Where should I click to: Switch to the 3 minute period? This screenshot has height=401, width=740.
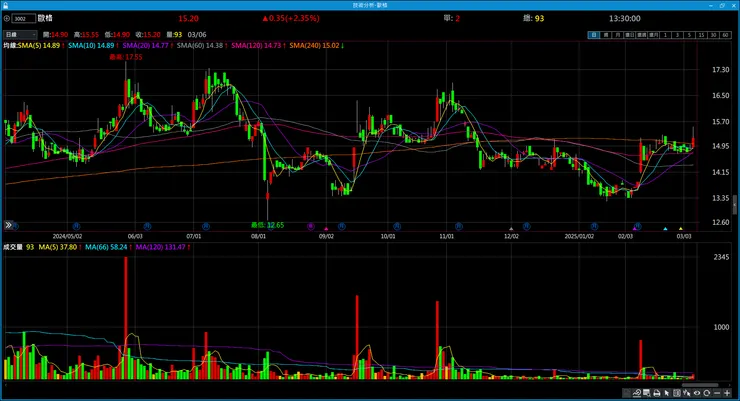[677, 35]
